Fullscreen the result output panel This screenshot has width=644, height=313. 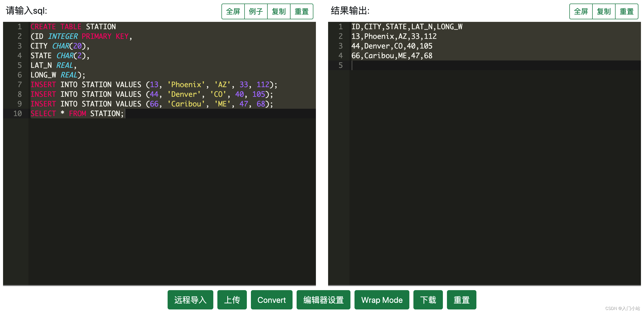(x=581, y=11)
